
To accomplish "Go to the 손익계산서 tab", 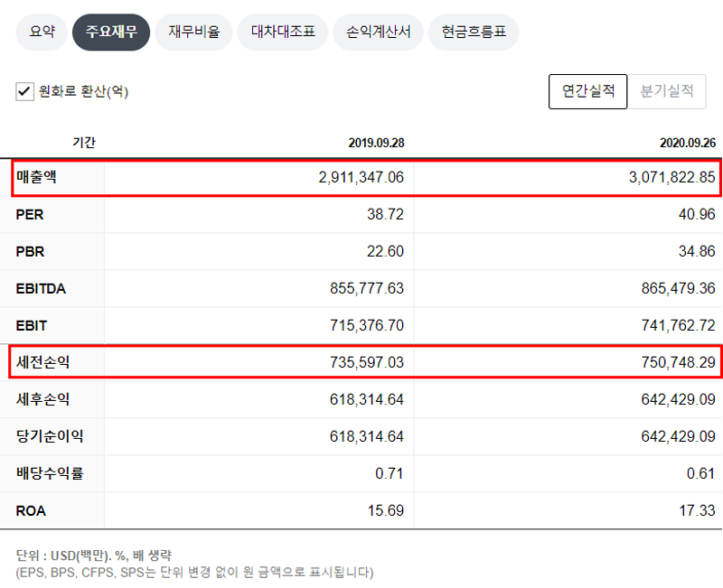I will click(378, 32).
